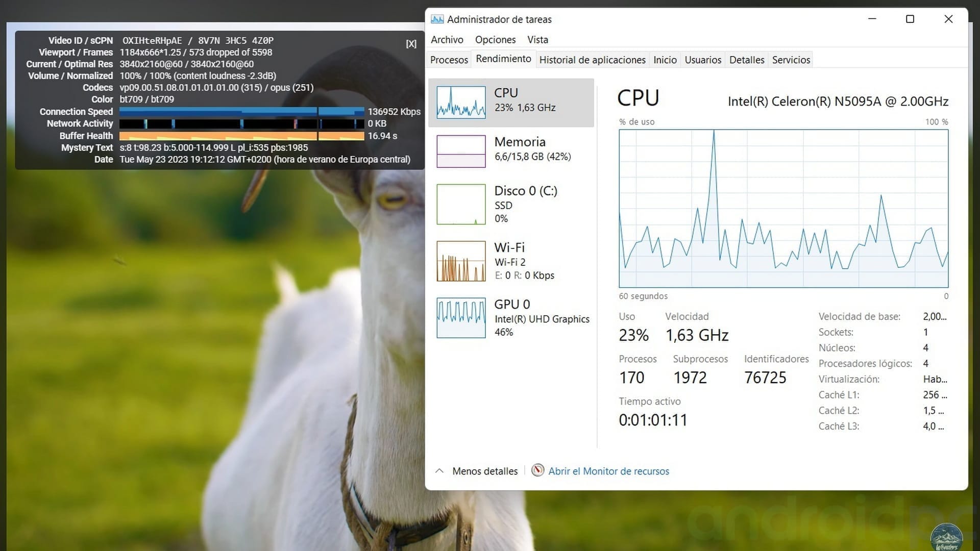The height and width of the screenshot is (551, 980).
Task: Open Abrir el Monitor de recursos link
Action: click(608, 471)
